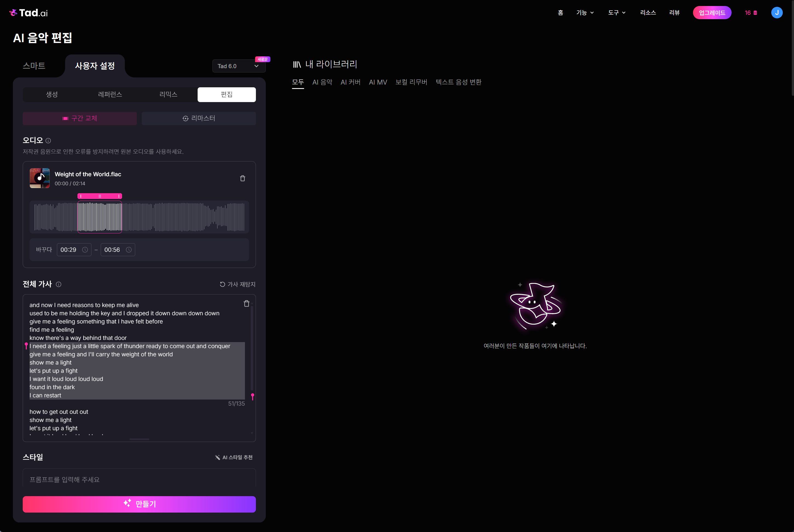Click the pink waveform selection handle bar
The height and width of the screenshot is (532, 794).
click(100, 196)
